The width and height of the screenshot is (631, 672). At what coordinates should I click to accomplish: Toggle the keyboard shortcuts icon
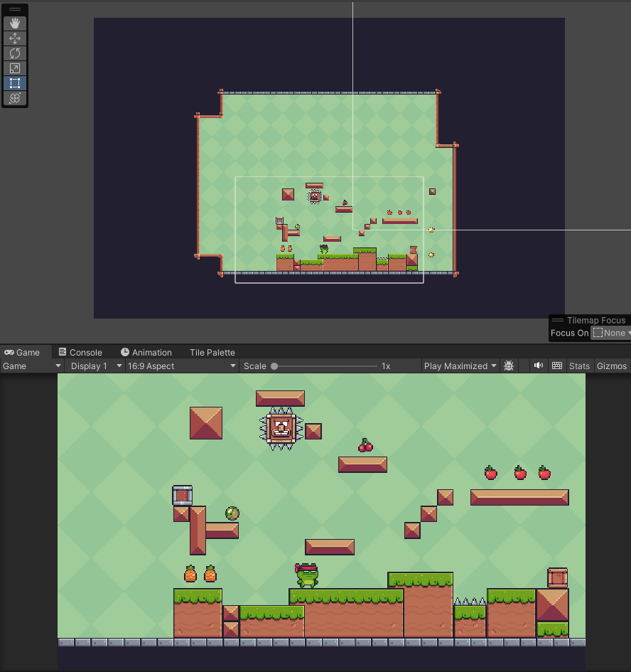[x=557, y=366]
